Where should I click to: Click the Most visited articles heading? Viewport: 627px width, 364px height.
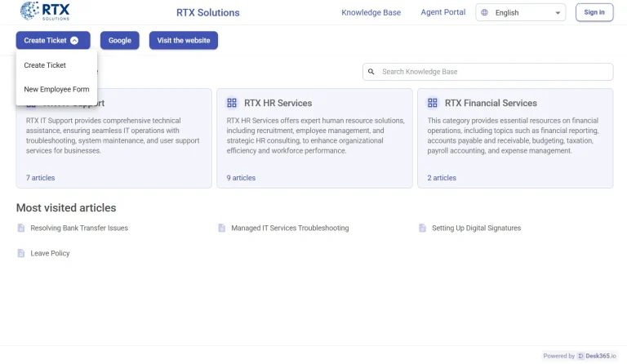coord(66,208)
